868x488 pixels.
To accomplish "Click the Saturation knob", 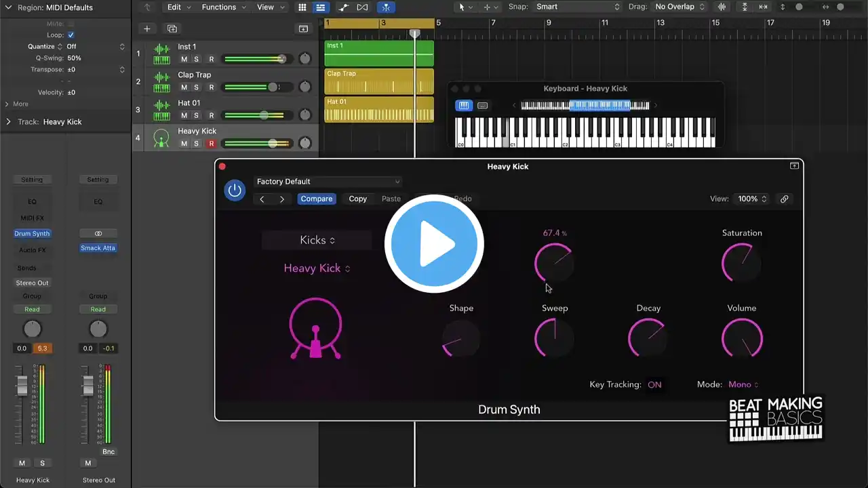I will (x=741, y=263).
